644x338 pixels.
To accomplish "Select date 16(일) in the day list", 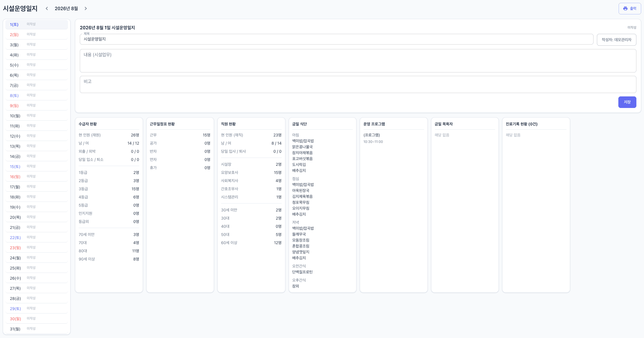I will [x=37, y=177].
